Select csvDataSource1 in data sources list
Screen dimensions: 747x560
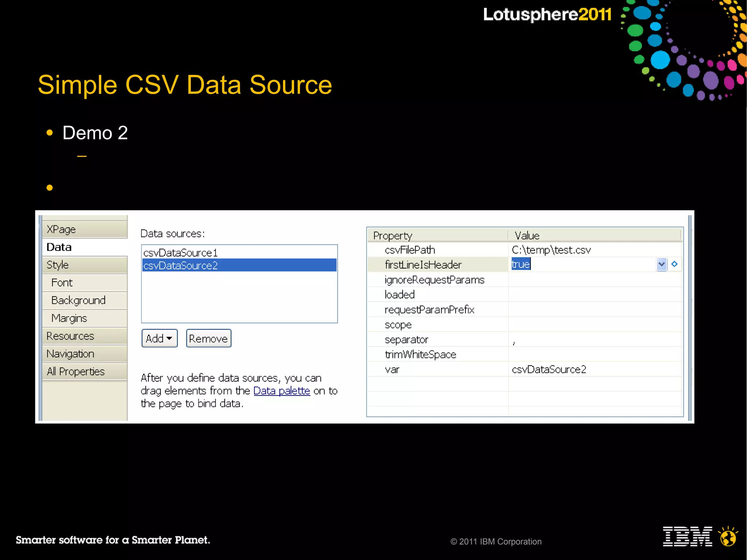pyautogui.click(x=239, y=252)
